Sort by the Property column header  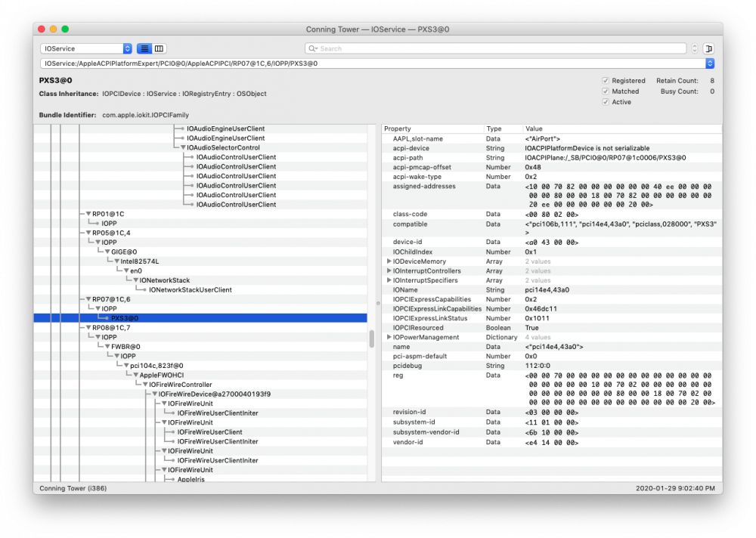coord(432,128)
